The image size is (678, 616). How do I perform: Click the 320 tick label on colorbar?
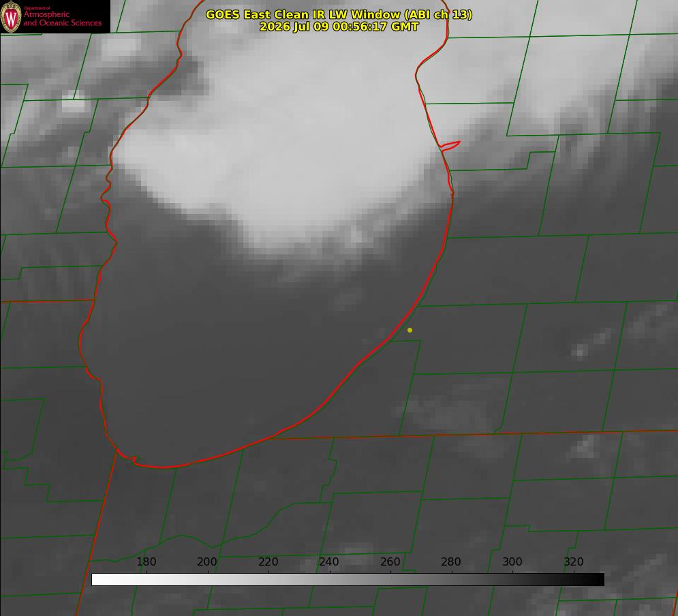[574, 561]
